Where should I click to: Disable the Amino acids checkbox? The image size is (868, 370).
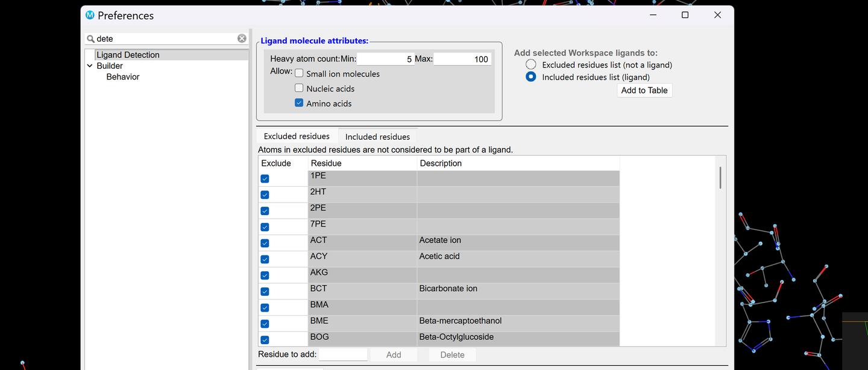click(x=299, y=103)
